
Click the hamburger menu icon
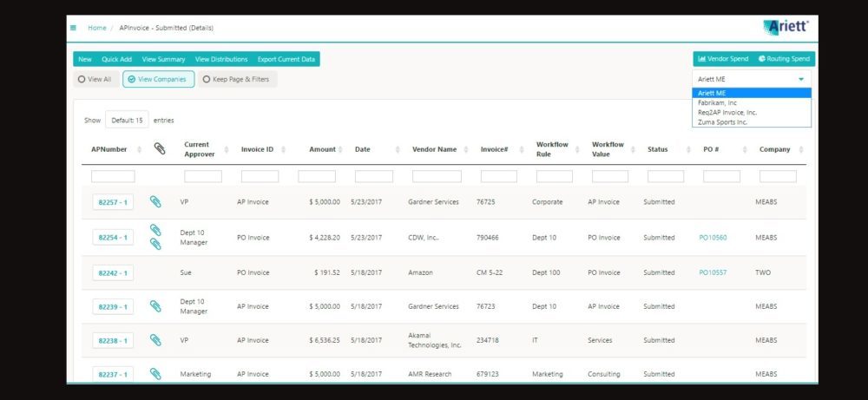(73, 28)
